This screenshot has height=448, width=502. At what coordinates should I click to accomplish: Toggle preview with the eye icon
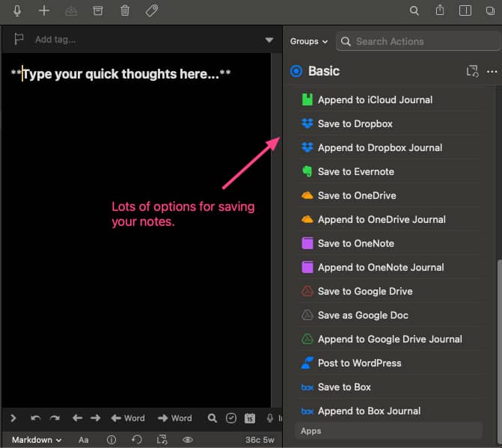click(188, 440)
